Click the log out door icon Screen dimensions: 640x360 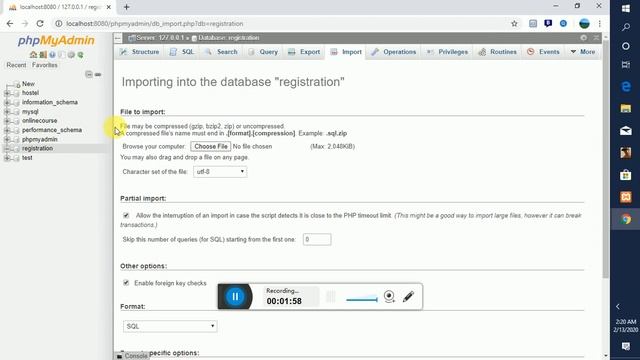pos(42,55)
